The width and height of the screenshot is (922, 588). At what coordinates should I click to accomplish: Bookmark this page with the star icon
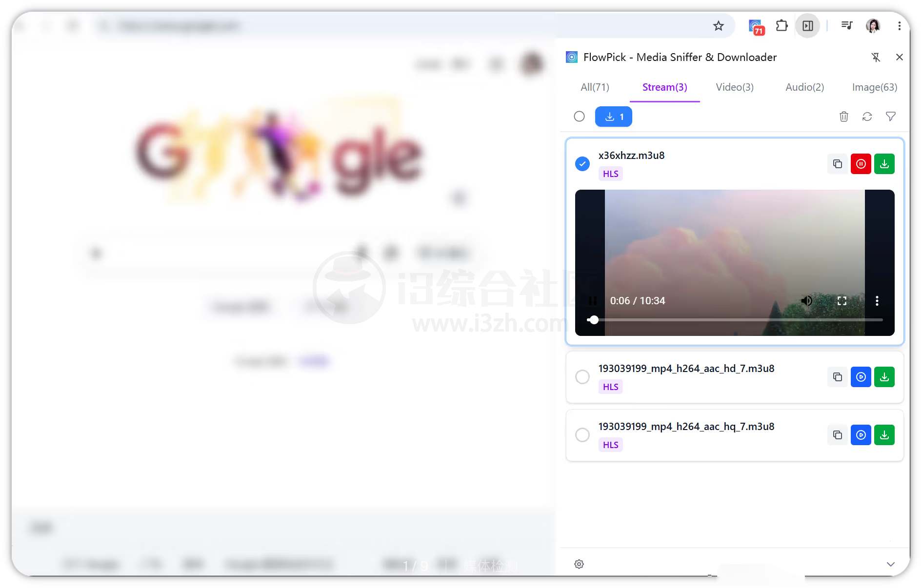pyautogui.click(x=718, y=26)
